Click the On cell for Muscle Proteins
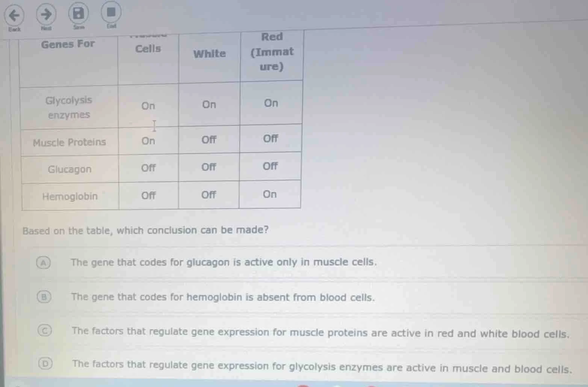The image size is (588, 387). coord(148,141)
